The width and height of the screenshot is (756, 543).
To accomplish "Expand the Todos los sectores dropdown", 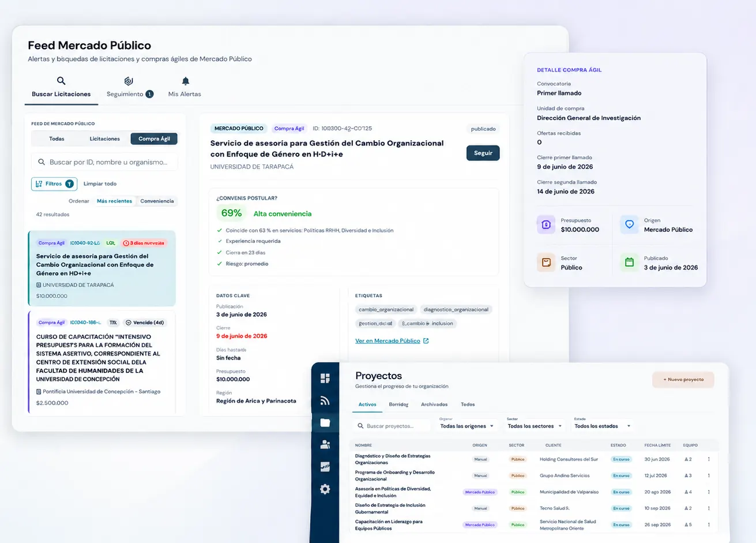I will [535, 426].
